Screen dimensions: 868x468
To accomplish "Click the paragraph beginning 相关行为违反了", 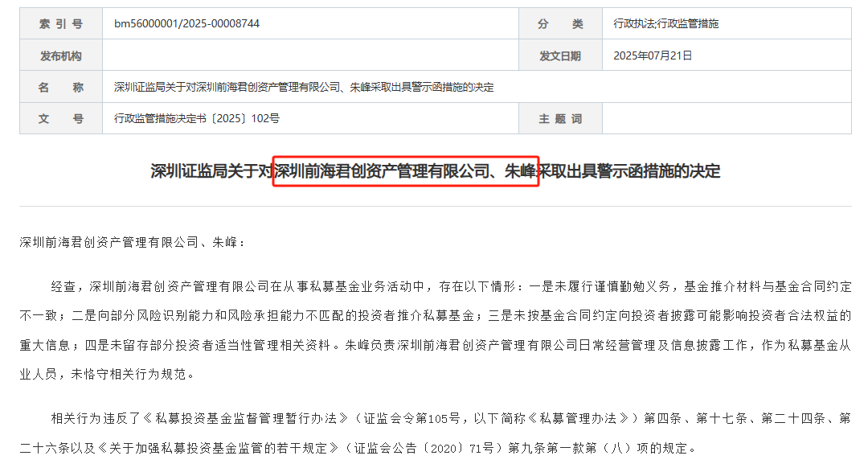I will (435, 433).
